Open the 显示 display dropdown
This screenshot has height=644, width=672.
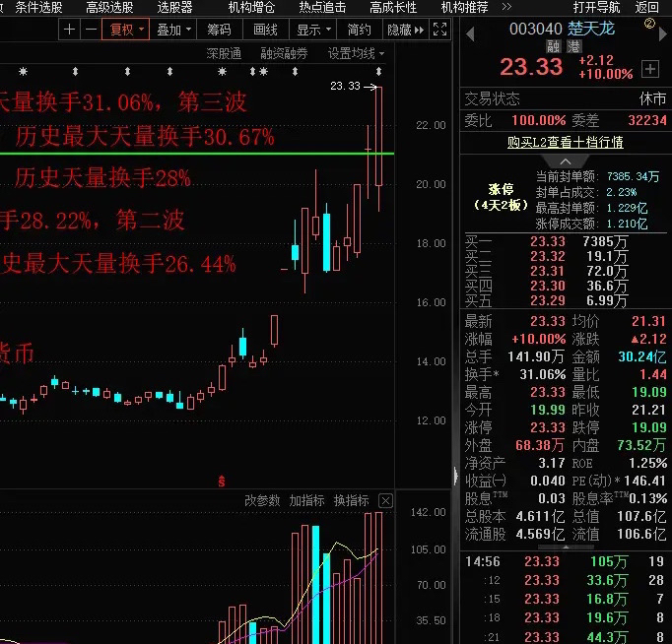click(x=313, y=30)
